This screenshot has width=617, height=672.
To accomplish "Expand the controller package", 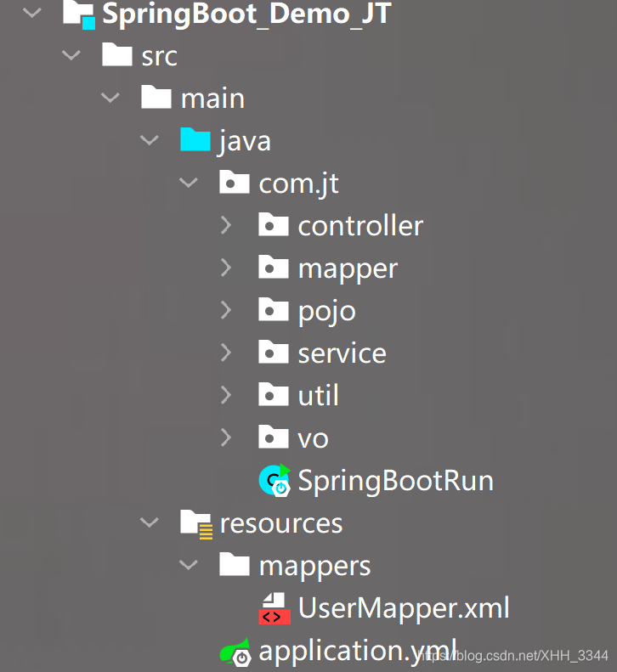I will [x=226, y=225].
